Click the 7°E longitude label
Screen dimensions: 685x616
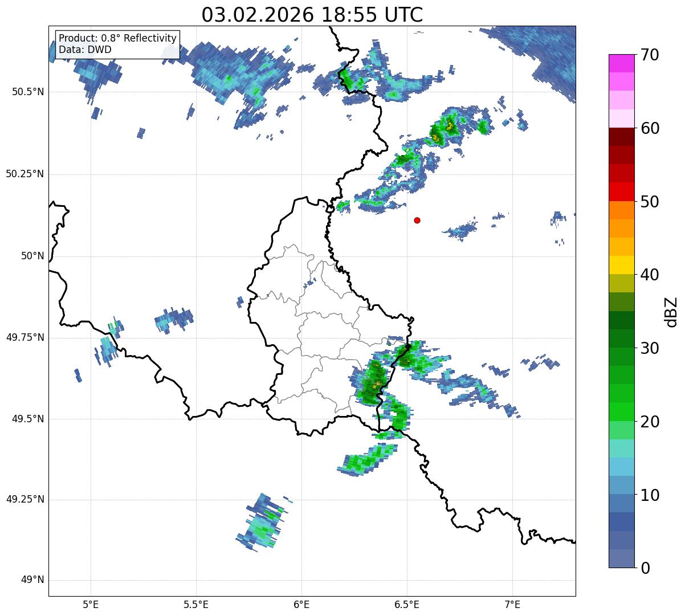tap(513, 604)
